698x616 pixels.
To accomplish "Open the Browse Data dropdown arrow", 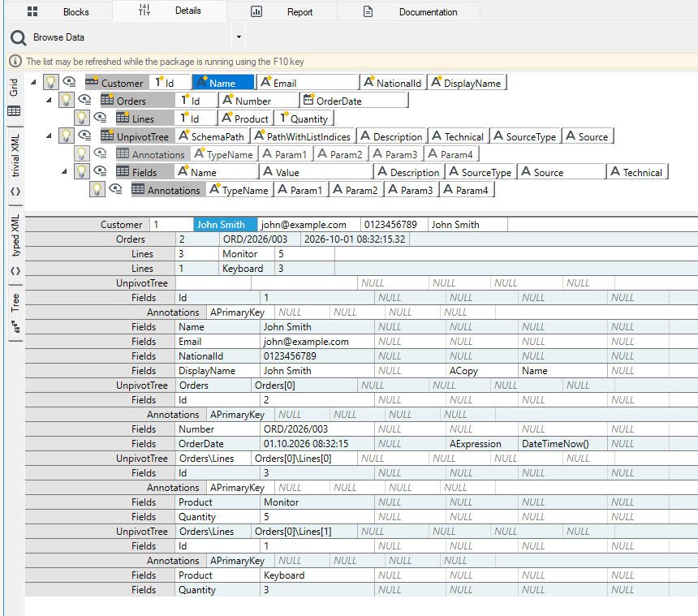I will click(239, 37).
